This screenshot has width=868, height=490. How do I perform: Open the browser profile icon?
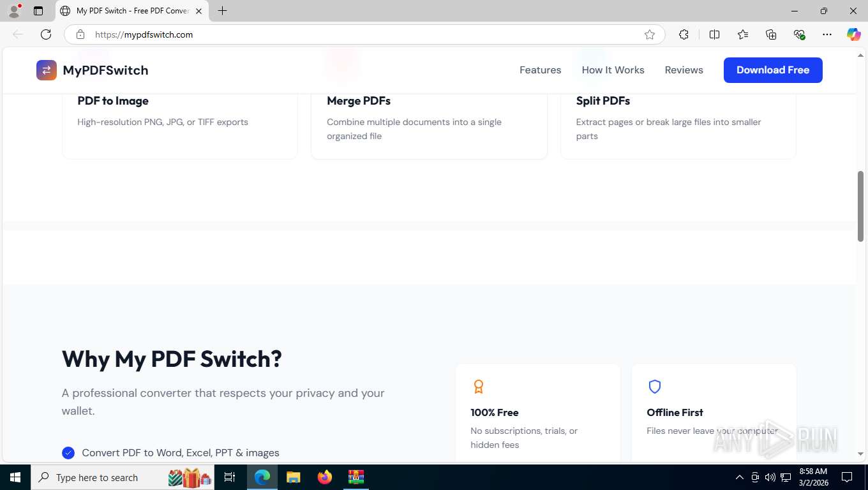click(14, 11)
